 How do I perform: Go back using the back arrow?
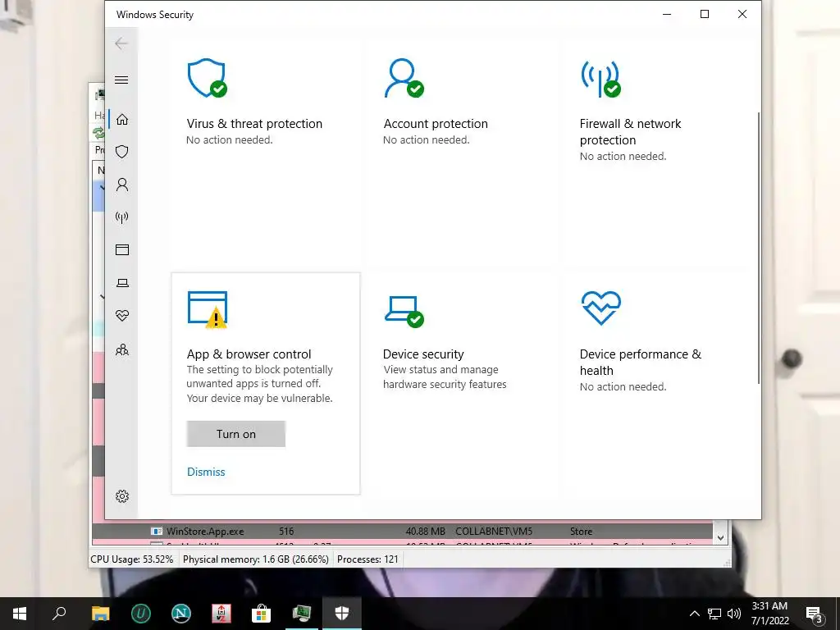pyautogui.click(x=121, y=43)
